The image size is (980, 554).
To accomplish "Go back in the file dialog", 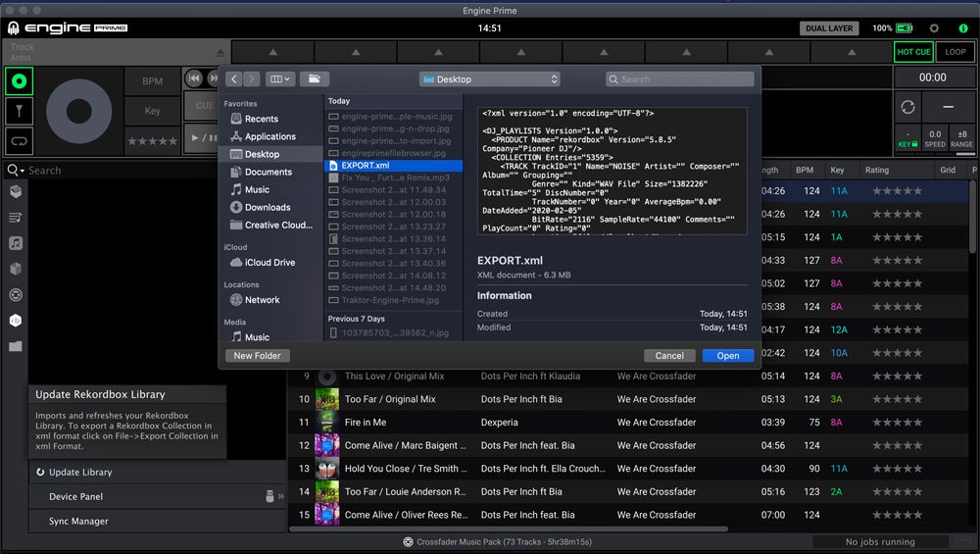I will 234,78.
